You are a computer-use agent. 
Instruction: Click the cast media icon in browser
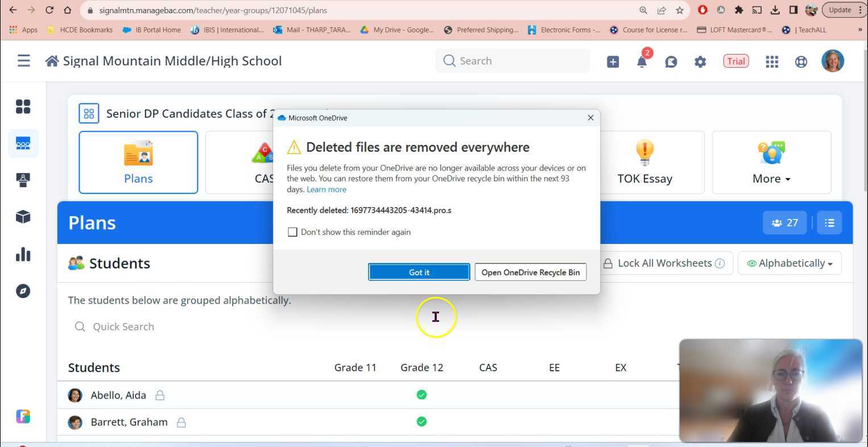(x=757, y=10)
